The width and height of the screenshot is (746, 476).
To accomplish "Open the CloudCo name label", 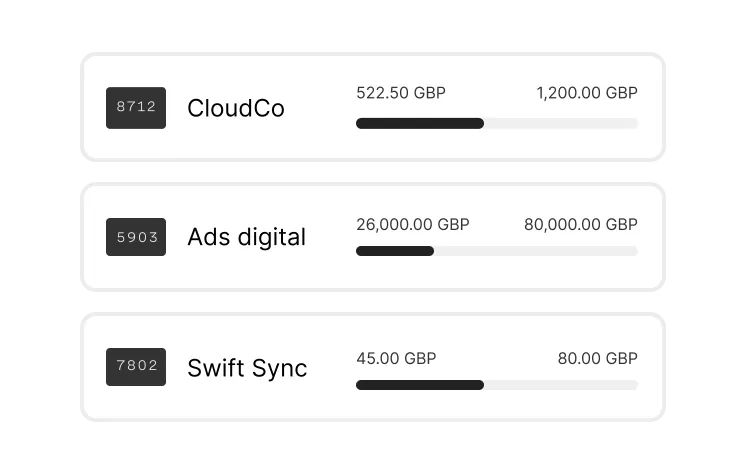I will (236, 108).
